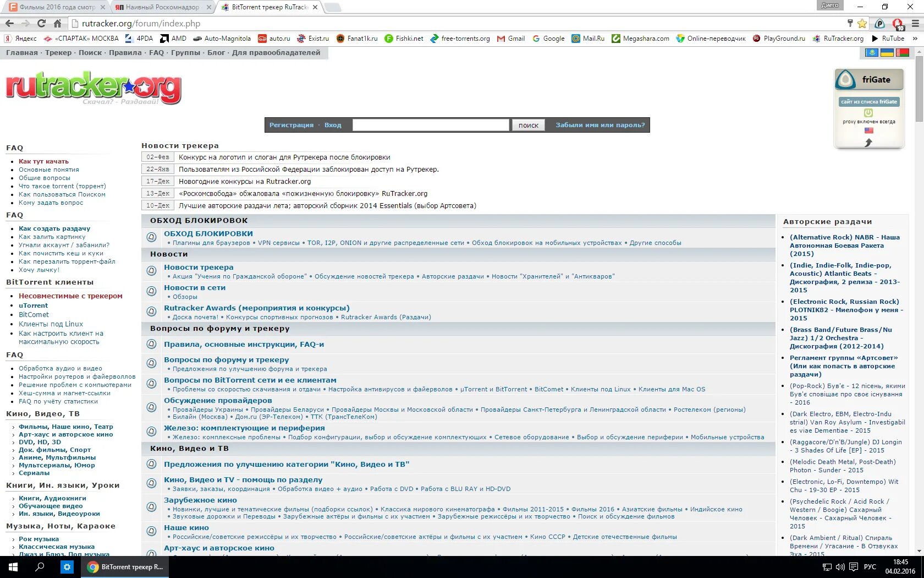
Task: Open Windows taskbar search
Action: pyautogui.click(x=40, y=567)
